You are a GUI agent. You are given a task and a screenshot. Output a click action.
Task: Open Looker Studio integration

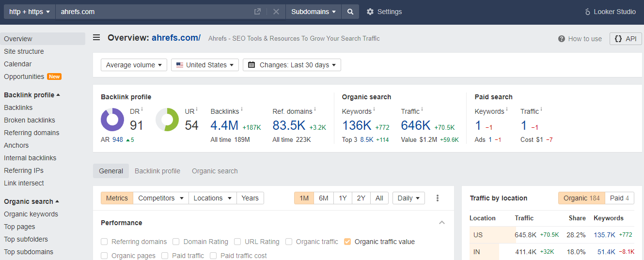610,12
